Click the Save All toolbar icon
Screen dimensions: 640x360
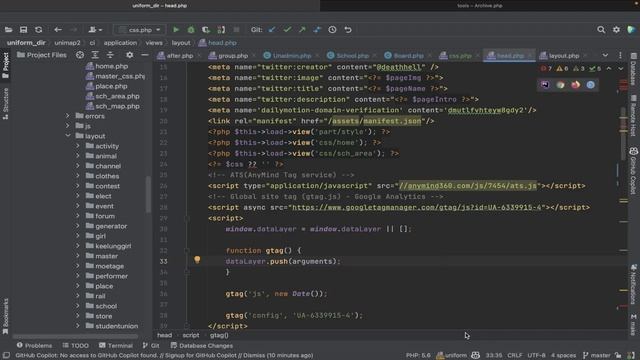(x=23, y=30)
